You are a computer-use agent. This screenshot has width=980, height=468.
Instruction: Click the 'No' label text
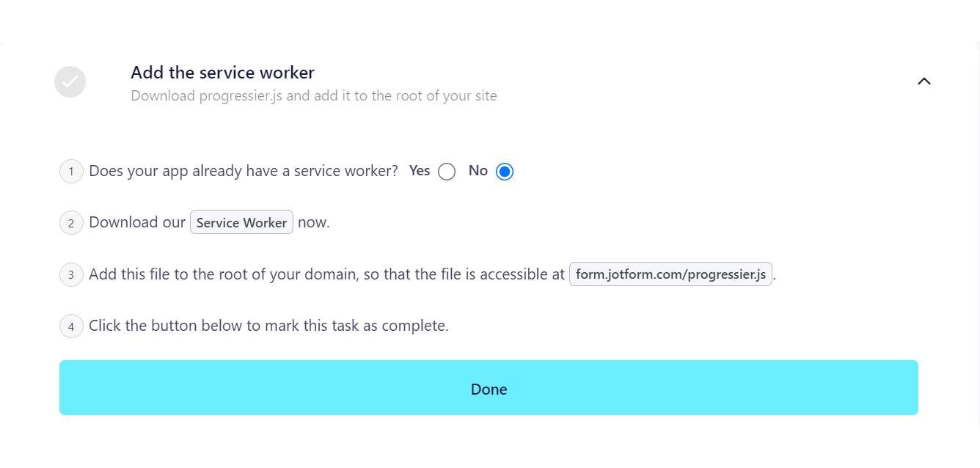(x=478, y=171)
